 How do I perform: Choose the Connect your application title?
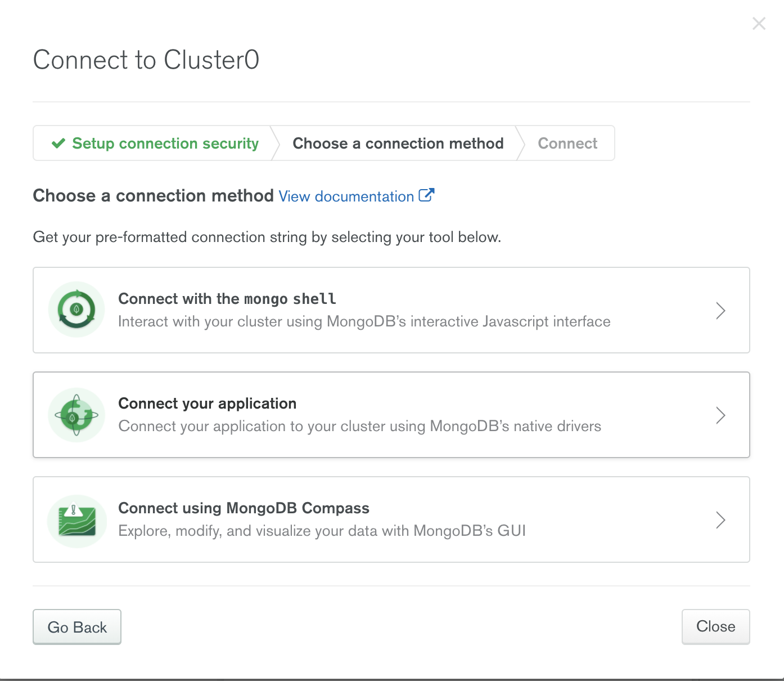click(x=208, y=404)
